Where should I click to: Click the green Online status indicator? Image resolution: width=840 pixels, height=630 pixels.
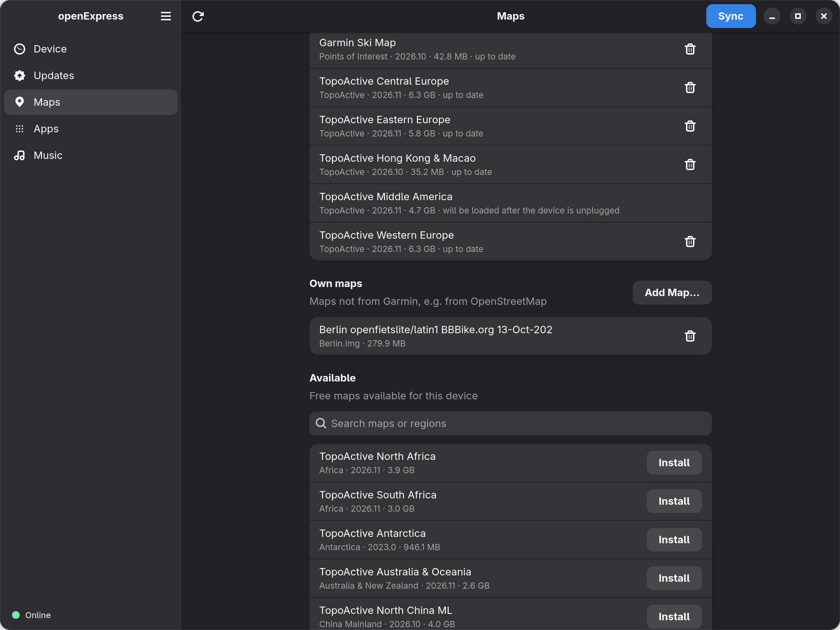tap(16, 615)
